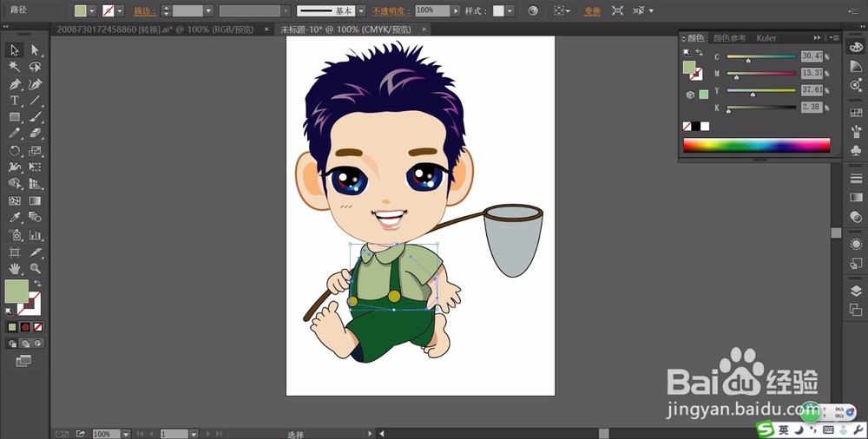The width and height of the screenshot is (868, 439).
Task: Select the Blend tool
Action: pyautogui.click(x=36, y=217)
